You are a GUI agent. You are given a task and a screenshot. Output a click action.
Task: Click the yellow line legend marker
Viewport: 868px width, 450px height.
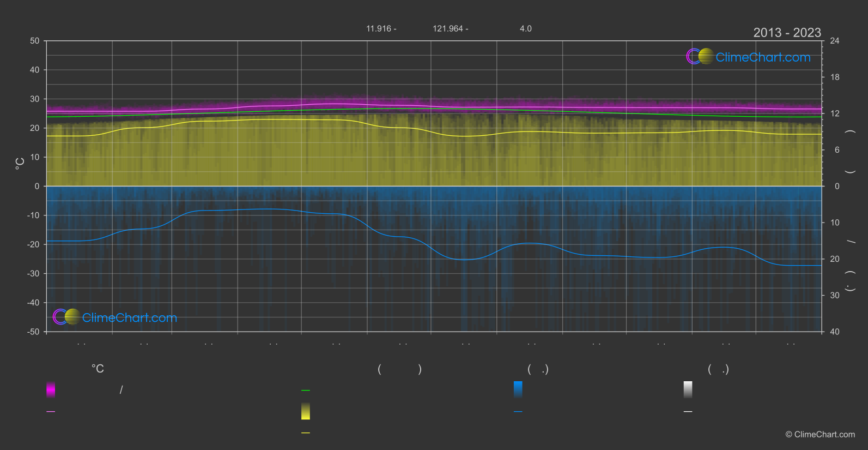click(x=306, y=433)
